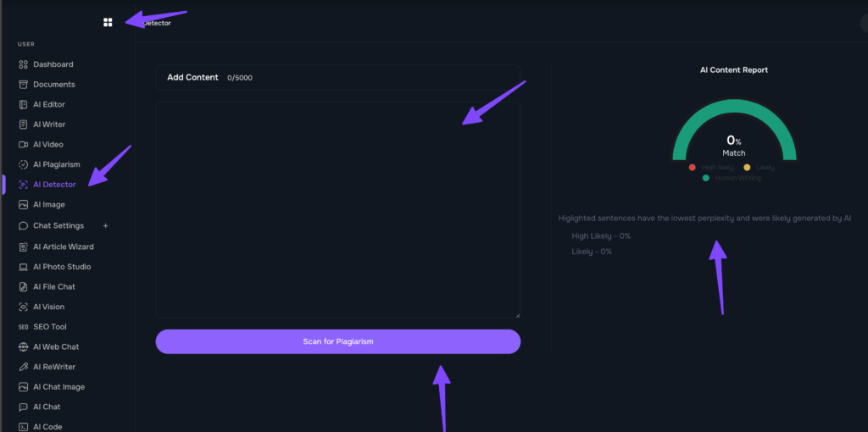Screen dimensions: 868x432
Task: Navigate to AI Photo Studio
Action: pos(62,267)
